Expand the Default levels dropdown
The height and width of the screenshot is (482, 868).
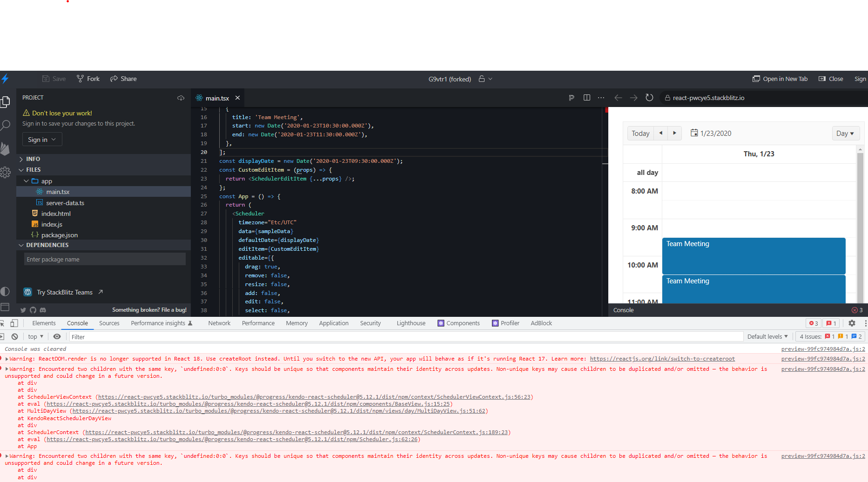coord(767,336)
